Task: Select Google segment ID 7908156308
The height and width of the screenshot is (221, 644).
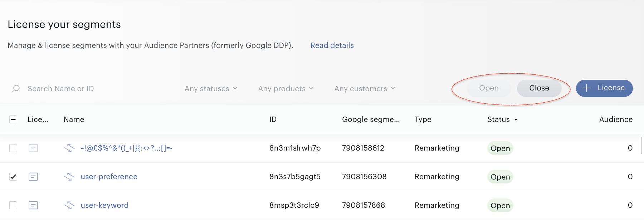Action: [364, 177]
